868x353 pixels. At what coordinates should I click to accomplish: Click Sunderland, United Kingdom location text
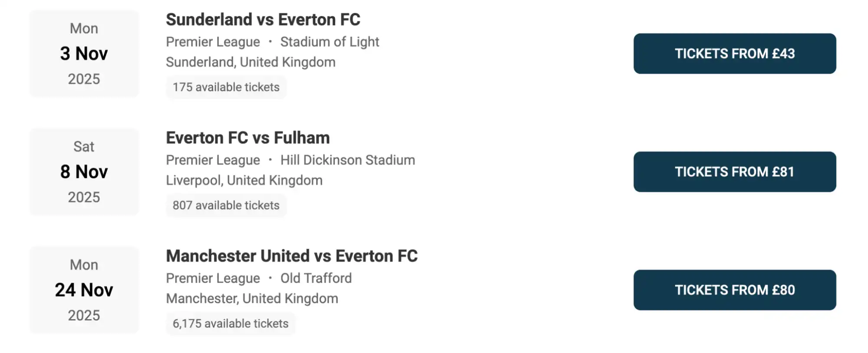[250, 62]
